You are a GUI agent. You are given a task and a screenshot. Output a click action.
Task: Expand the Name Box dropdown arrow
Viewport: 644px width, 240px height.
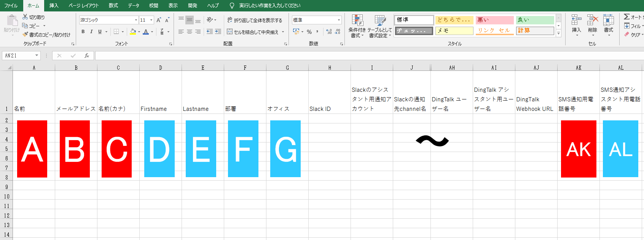(37, 56)
